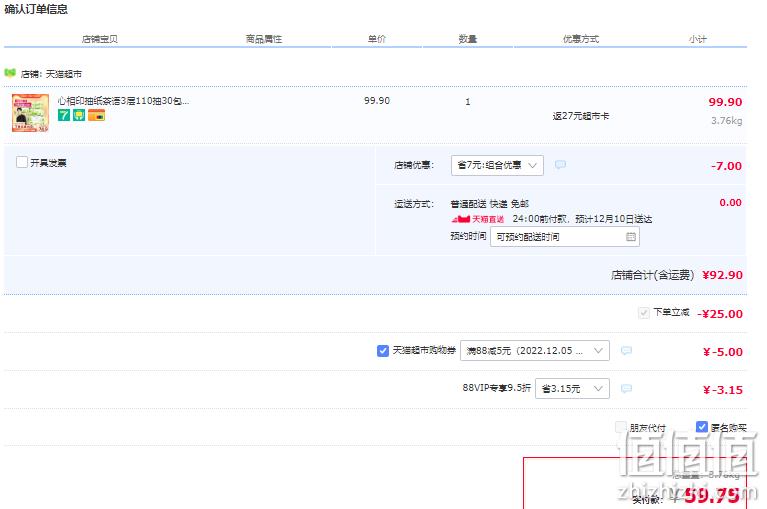This screenshot has width=767, height=509.
Task: Click the 确认订单信息 page heading
Action: [36, 9]
